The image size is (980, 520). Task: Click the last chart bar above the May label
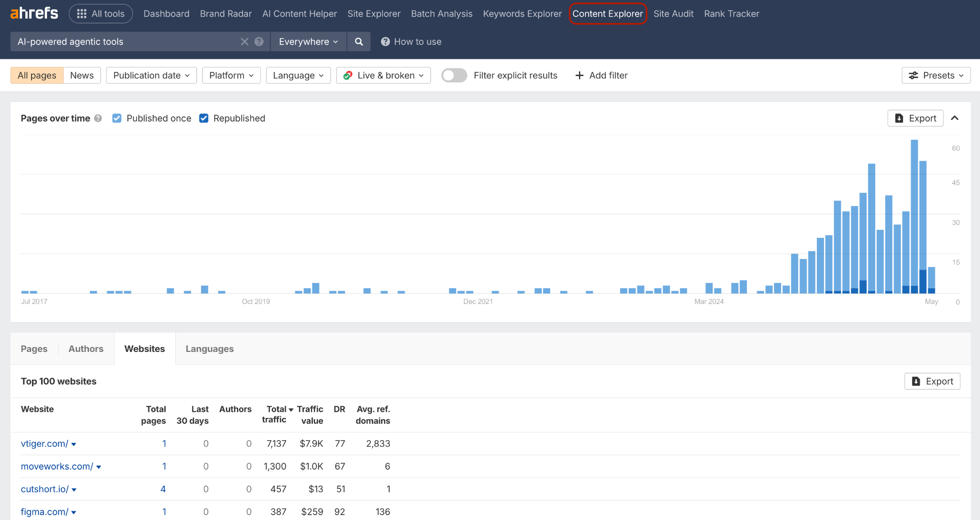pyautogui.click(x=932, y=280)
